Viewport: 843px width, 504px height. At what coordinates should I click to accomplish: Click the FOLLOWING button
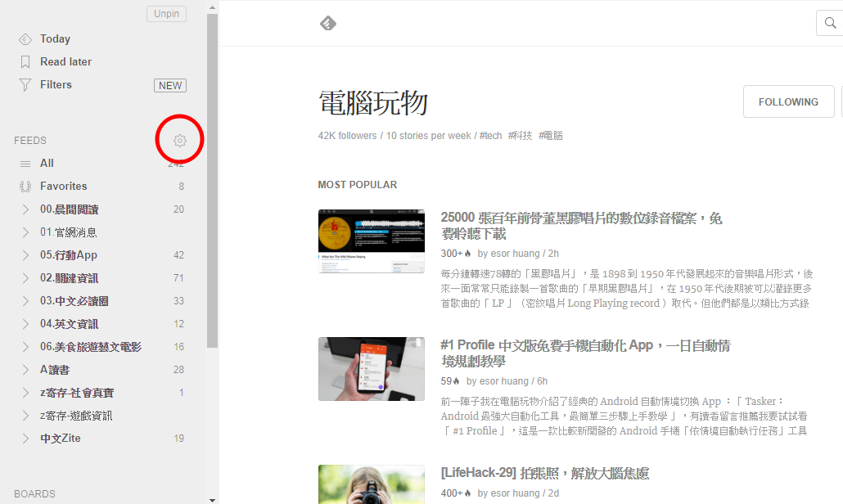click(789, 101)
